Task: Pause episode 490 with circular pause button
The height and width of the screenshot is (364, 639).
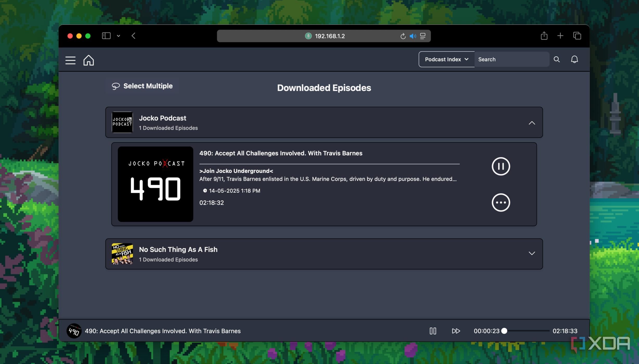Action: tap(501, 166)
